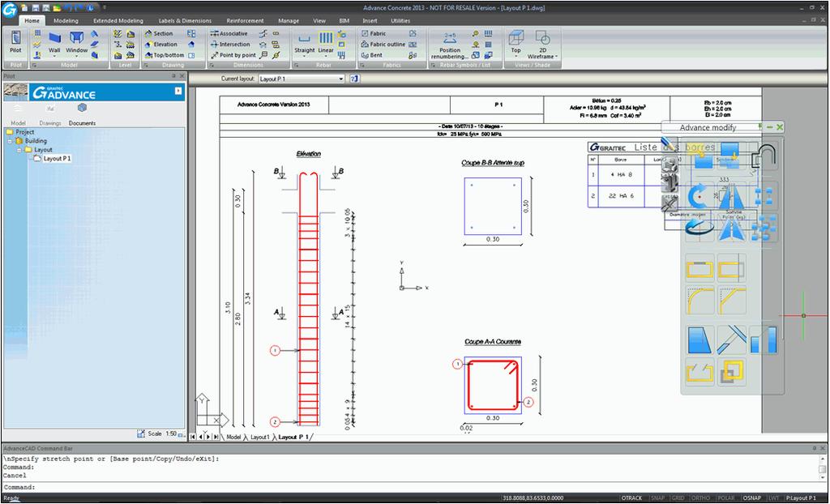
Task: Minimize the Advance modify palette
Action: [770, 127]
